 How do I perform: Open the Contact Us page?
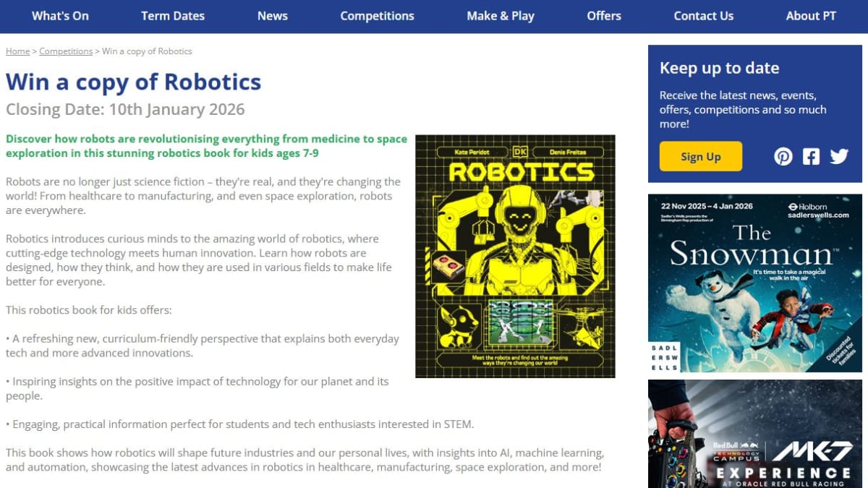click(x=704, y=16)
